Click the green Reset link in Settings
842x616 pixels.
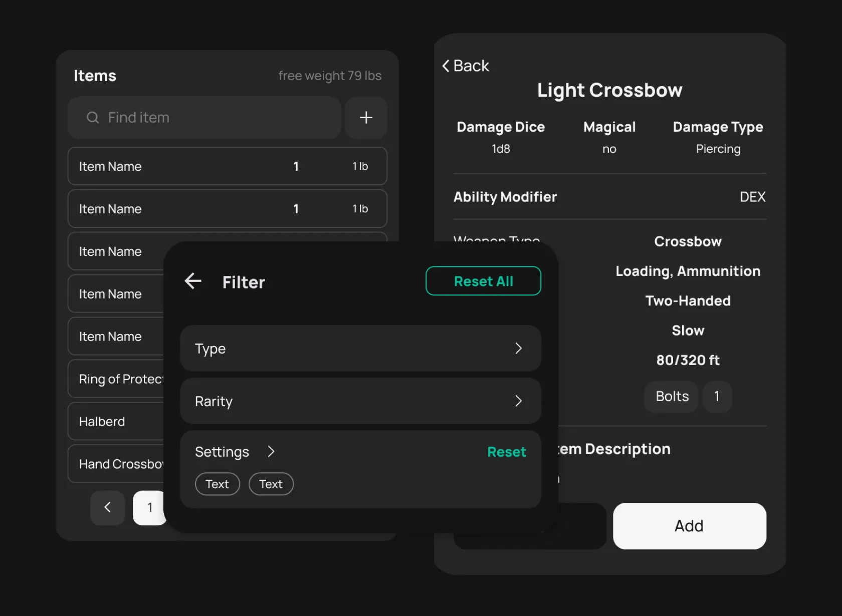(506, 452)
